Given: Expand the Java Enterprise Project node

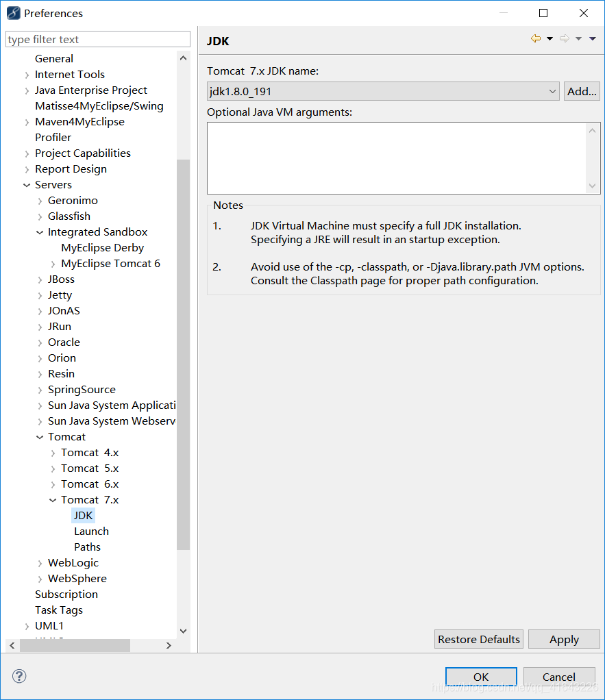Looking at the screenshot, I should [x=27, y=90].
